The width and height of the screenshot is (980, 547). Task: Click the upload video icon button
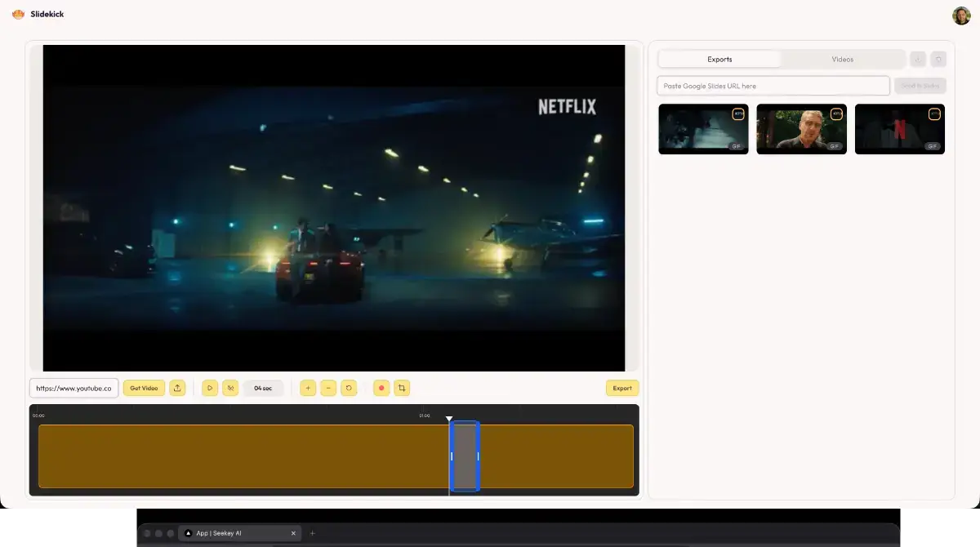177,388
